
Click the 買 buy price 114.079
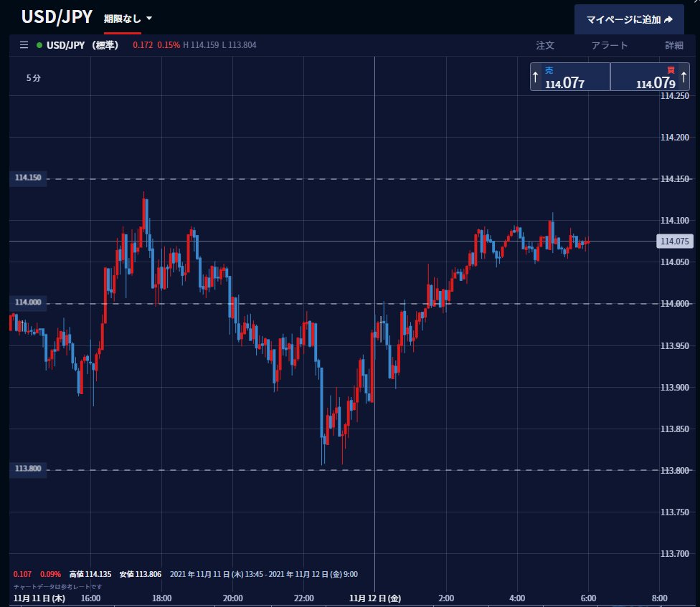pos(650,77)
